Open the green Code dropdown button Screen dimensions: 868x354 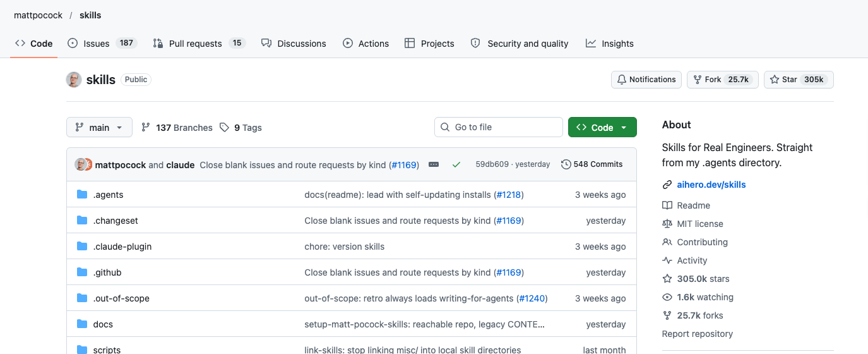click(x=602, y=127)
